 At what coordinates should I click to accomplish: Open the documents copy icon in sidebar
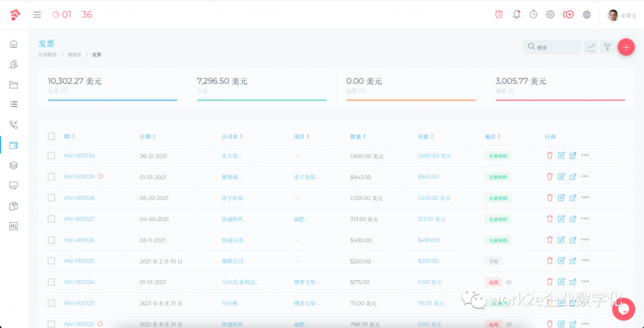click(x=14, y=206)
